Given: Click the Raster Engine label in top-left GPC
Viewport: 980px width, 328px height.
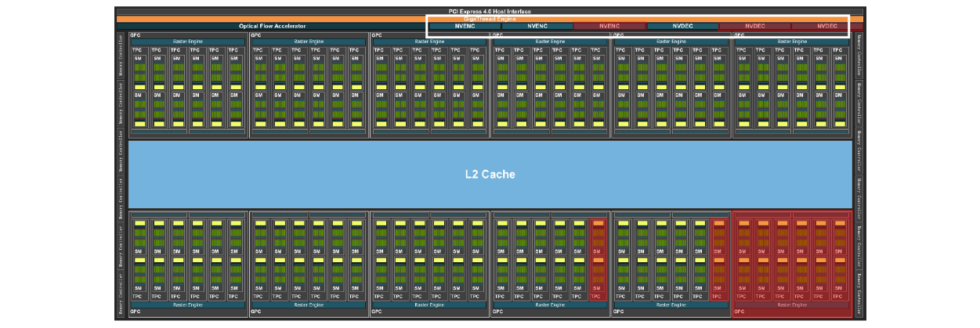Looking at the screenshot, I should click(188, 41).
